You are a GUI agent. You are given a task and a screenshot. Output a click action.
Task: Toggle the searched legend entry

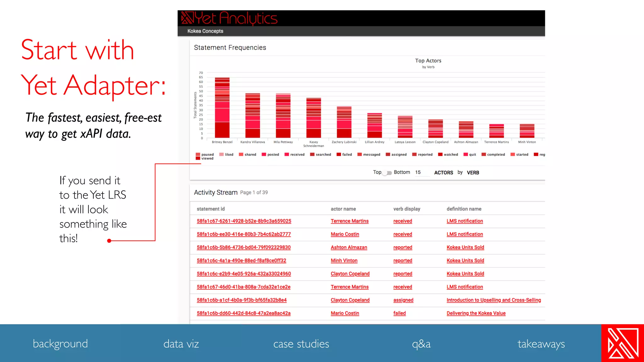point(321,154)
